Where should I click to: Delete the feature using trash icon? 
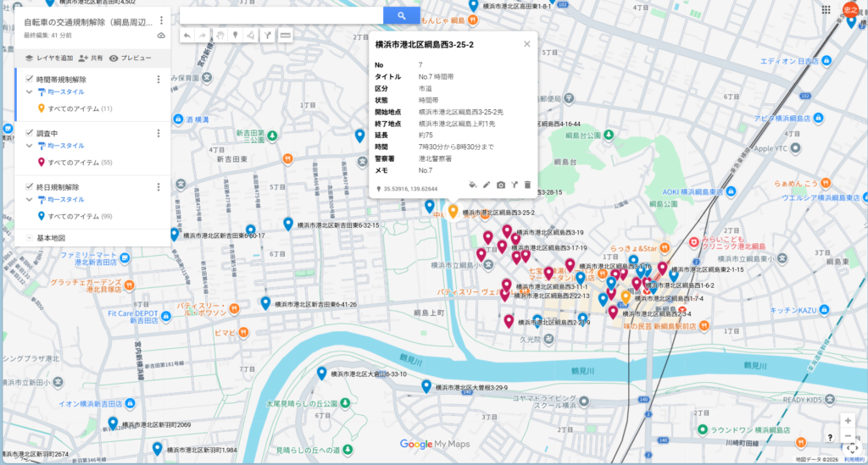[x=527, y=185]
